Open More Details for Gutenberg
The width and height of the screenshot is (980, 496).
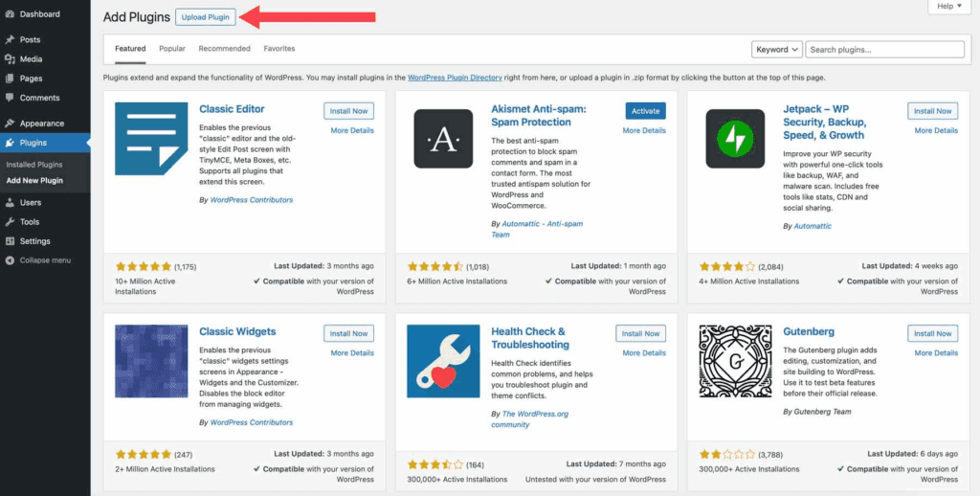point(936,353)
